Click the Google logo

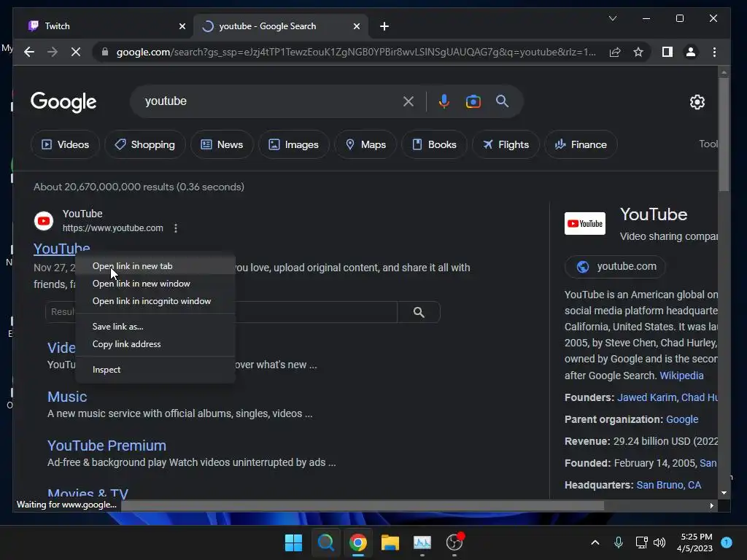tap(63, 102)
